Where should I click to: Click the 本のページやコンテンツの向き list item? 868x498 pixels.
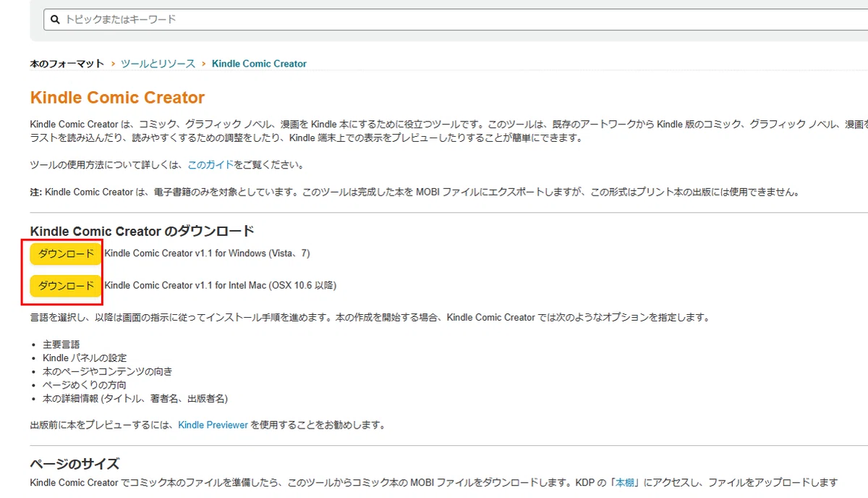tap(108, 371)
